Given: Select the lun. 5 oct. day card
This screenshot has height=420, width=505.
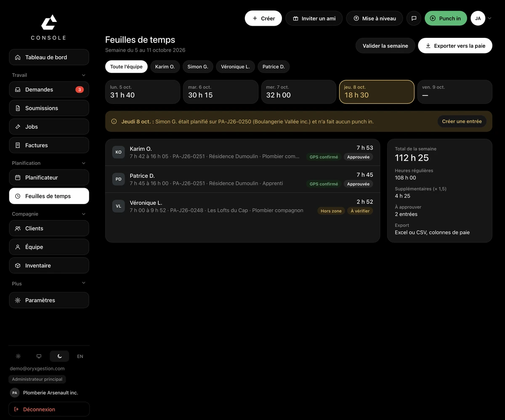Looking at the screenshot, I should point(143,92).
